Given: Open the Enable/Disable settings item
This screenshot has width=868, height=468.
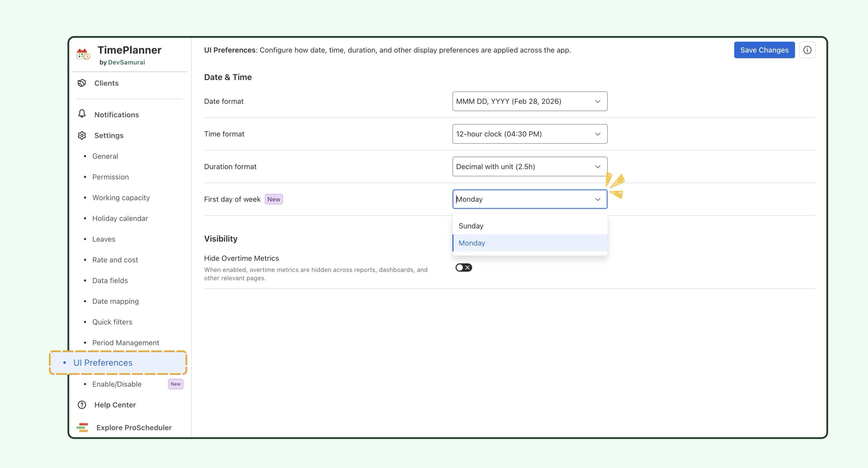Looking at the screenshot, I should 117,384.
